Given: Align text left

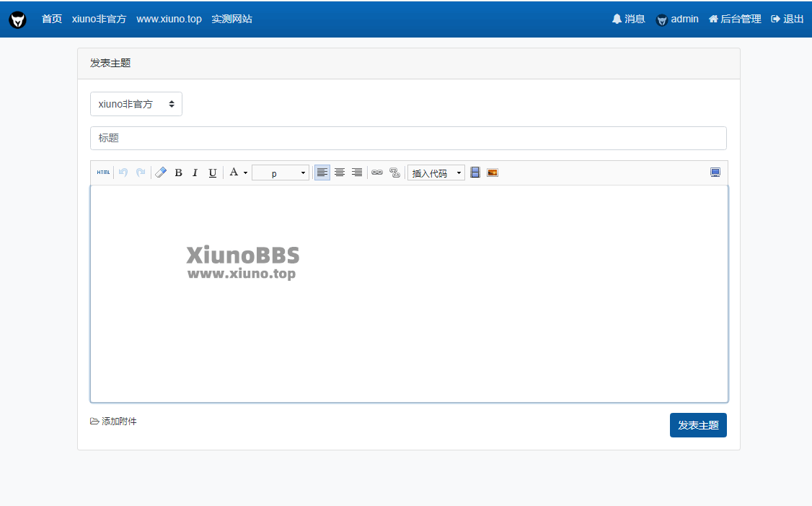Looking at the screenshot, I should (x=322, y=173).
